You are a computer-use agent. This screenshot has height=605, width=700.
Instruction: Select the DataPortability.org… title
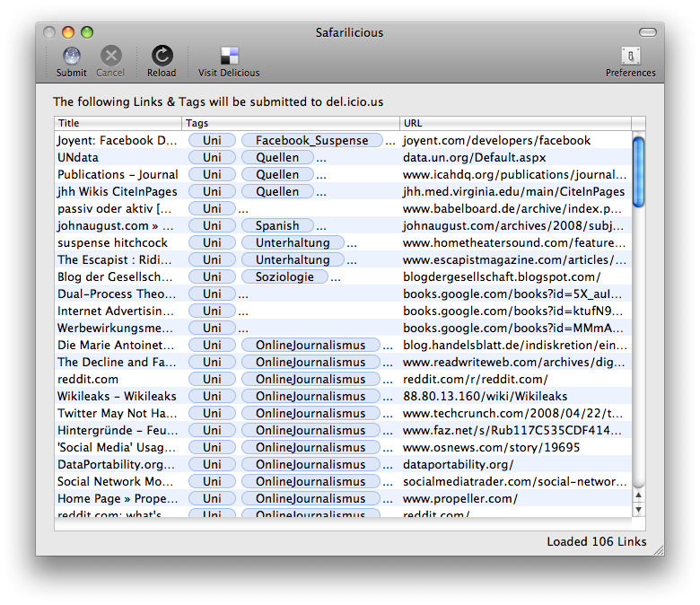tap(116, 464)
